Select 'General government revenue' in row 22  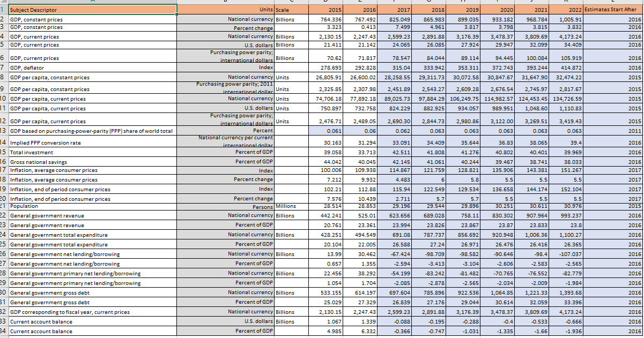tap(92, 215)
